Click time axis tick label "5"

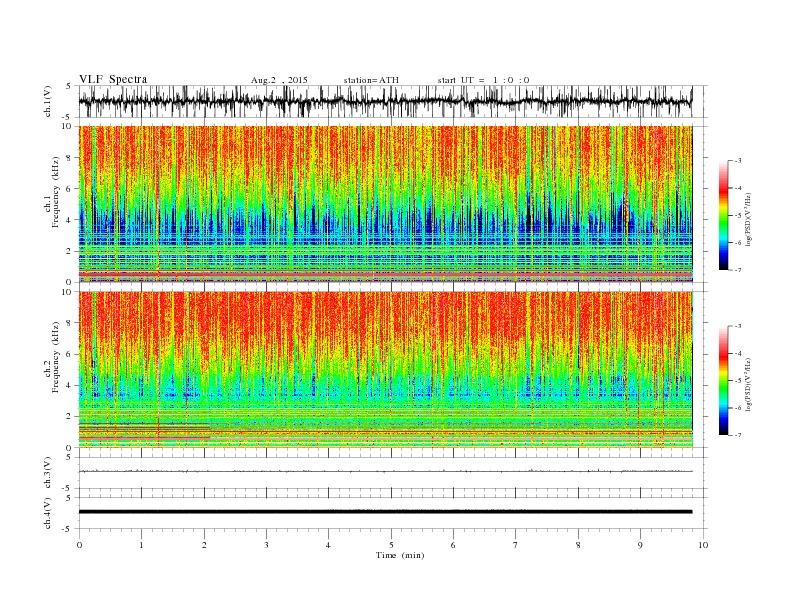391,545
